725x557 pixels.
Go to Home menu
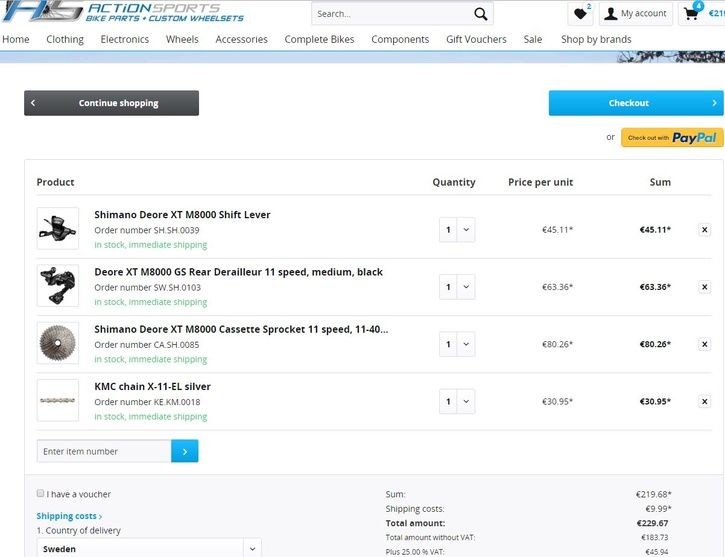[x=16, y=39]
